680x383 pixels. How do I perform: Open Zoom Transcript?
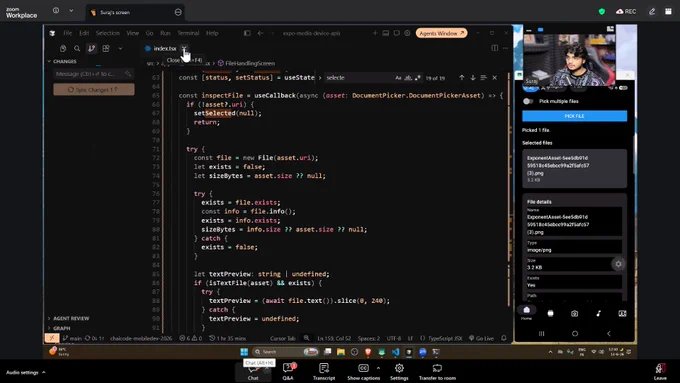tap(324, 372)
